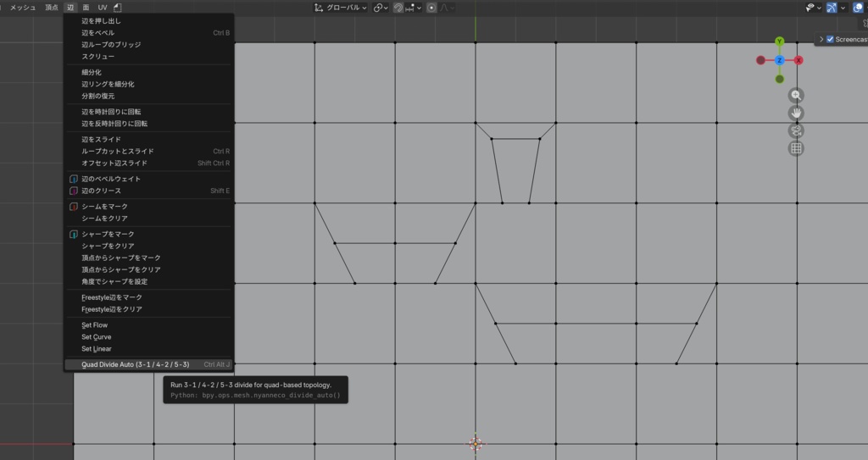Select 角度でシャープを設定

coord(149,282)
